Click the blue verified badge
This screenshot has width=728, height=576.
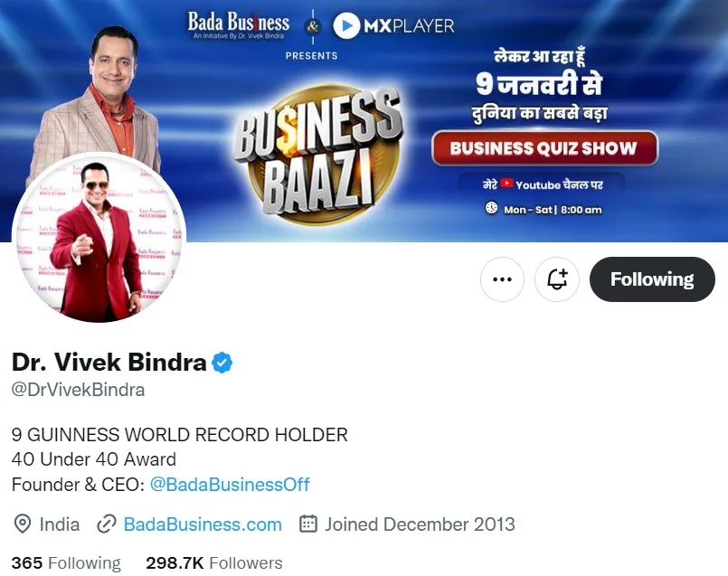(222, 363)
